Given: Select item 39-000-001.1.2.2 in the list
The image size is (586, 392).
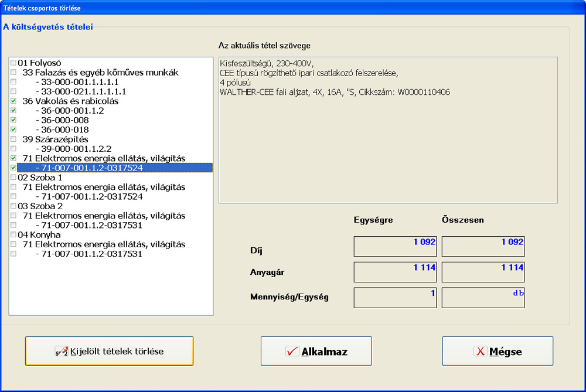Looking at the screenshot, I should tap(74, 149).
